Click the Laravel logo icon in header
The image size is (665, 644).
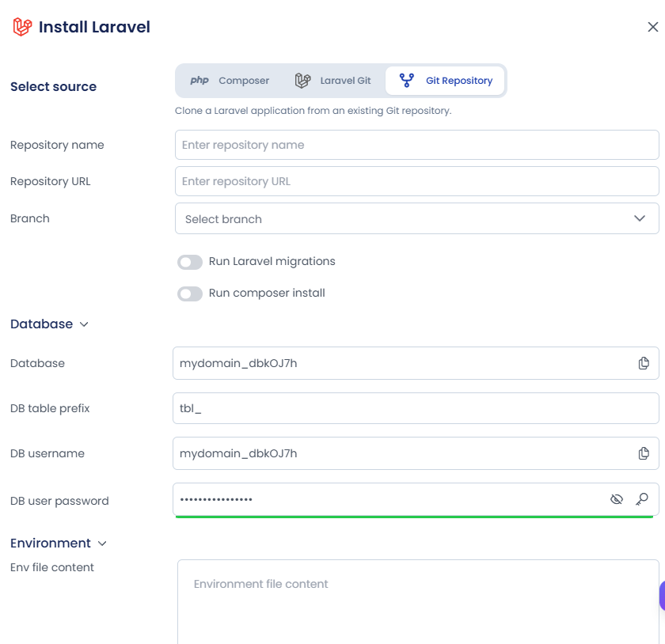coord(22,27)
